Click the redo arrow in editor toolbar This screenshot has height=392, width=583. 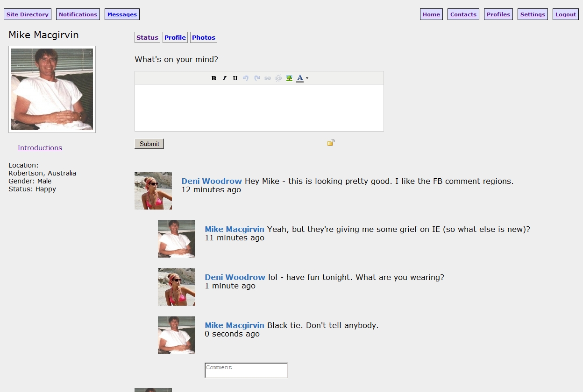click(256, 78)
